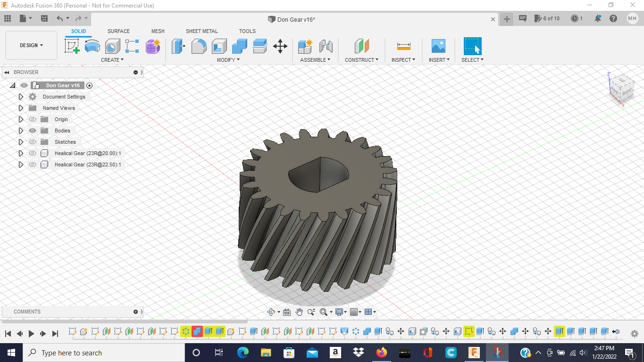644x362 pixels.
Task: Click the Fillet tool icon
Action: [199, 46]
